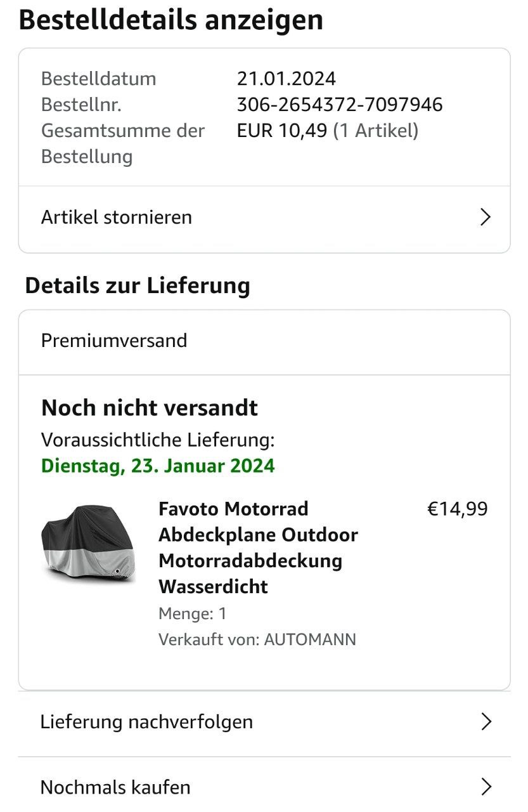This screenshot has height=812, width=528.
Task: Click delivery date Dienstag, 23. Januar 2024
Action: point(158,466)
